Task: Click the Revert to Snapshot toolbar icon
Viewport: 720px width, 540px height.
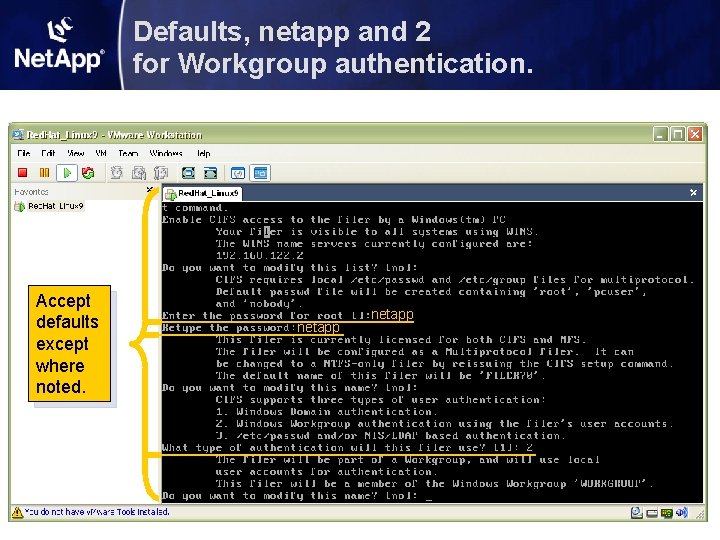Action: pyautogui.click(x=139, y=173)
